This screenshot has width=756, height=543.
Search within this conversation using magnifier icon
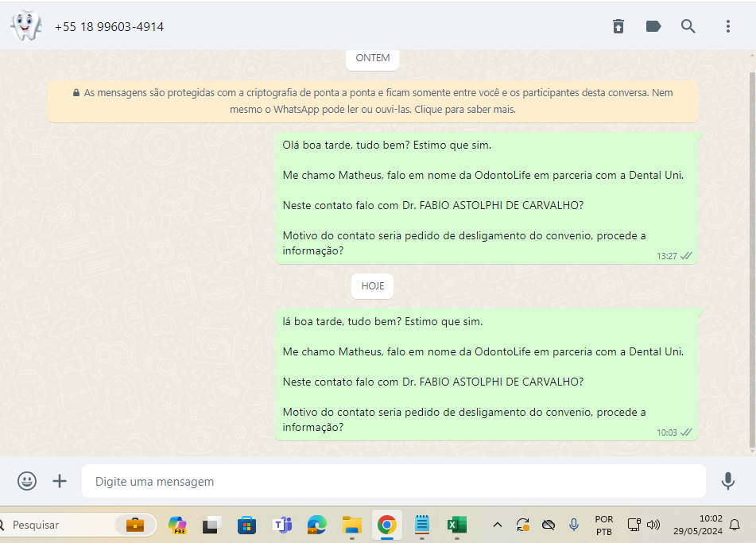tap(688, 26)
